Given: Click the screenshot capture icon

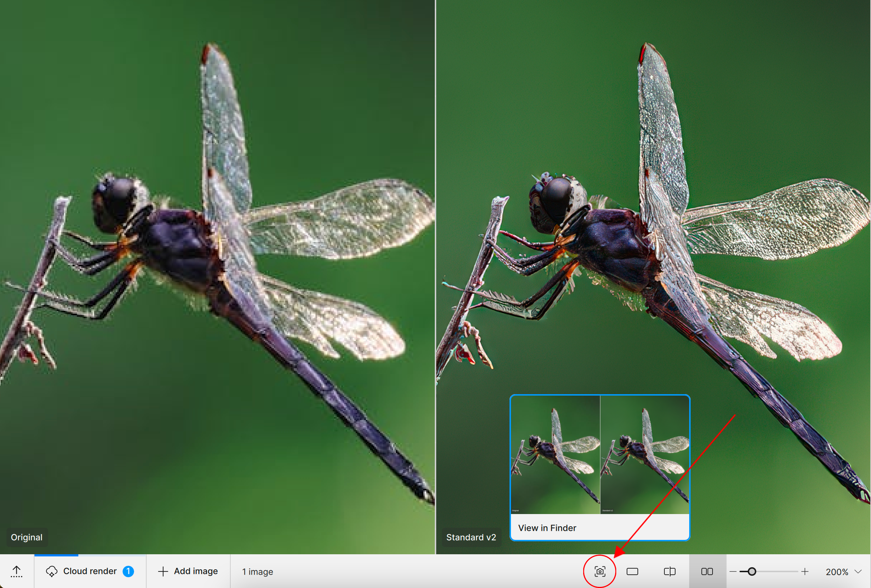Looking at the screenshot, I should pos(600,571).
